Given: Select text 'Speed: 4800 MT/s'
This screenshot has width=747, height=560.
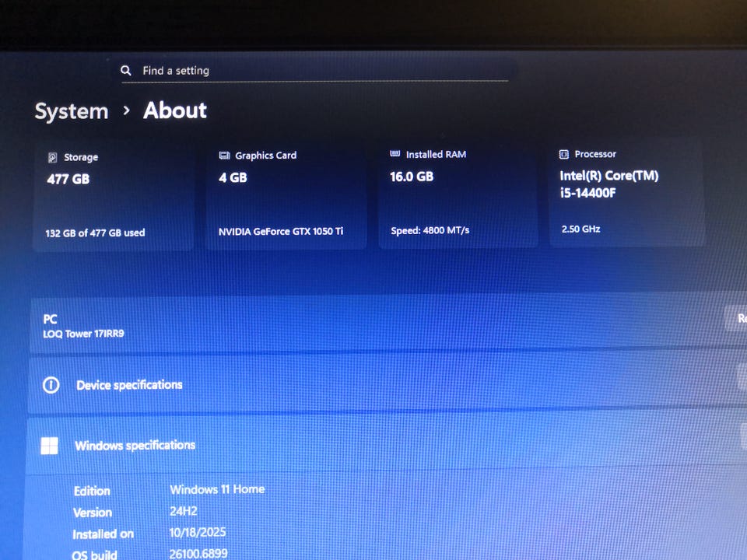Looking at the screenshot, I should click(x=430, y=230).
